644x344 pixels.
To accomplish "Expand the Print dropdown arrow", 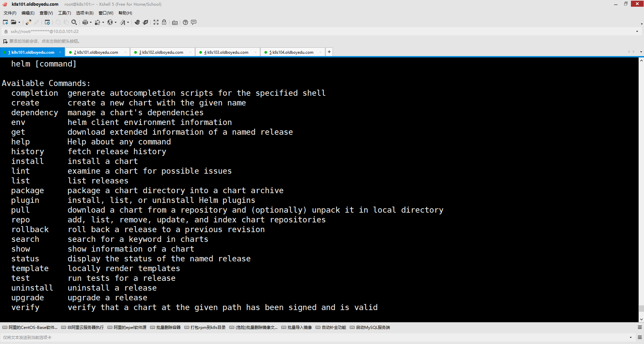I will 91,23.
